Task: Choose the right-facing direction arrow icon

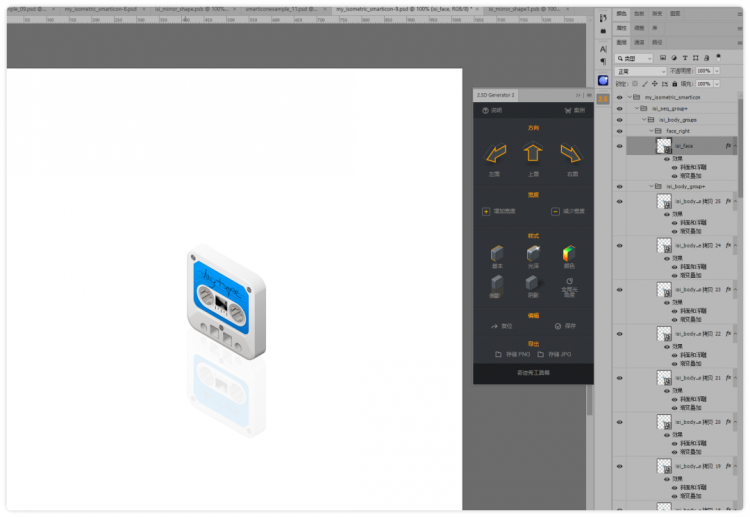Action: pyautogui.click(x=571, y=154)
